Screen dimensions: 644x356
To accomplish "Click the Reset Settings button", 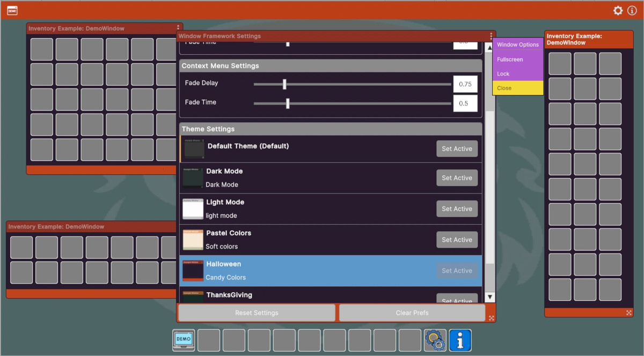I will (x=257, y=313).
